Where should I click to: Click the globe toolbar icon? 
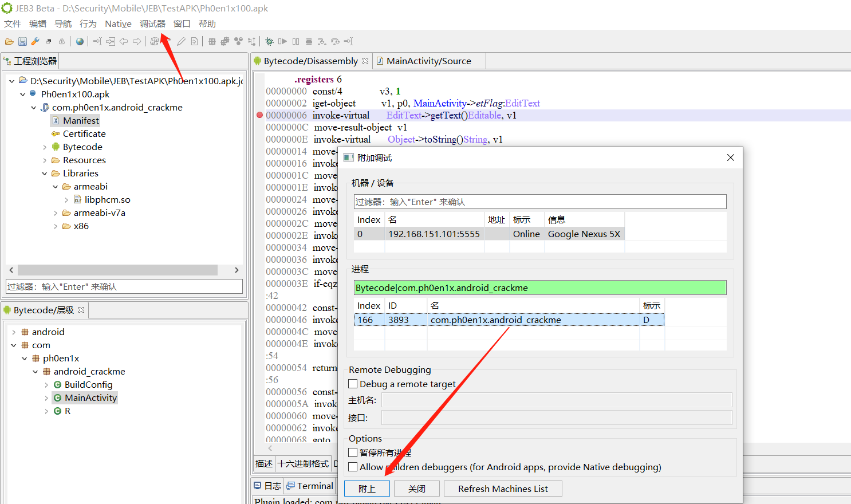pos(80,41)
